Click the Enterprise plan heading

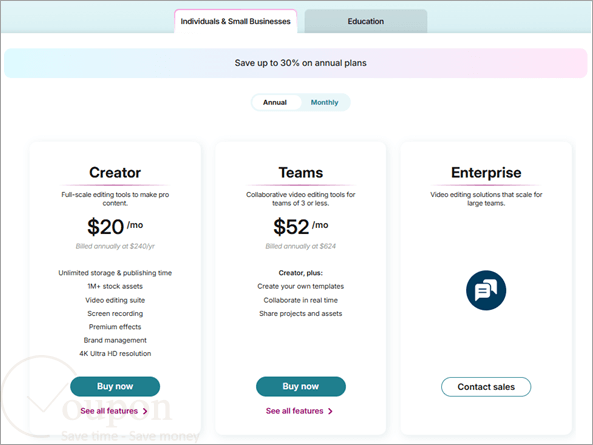486,173
